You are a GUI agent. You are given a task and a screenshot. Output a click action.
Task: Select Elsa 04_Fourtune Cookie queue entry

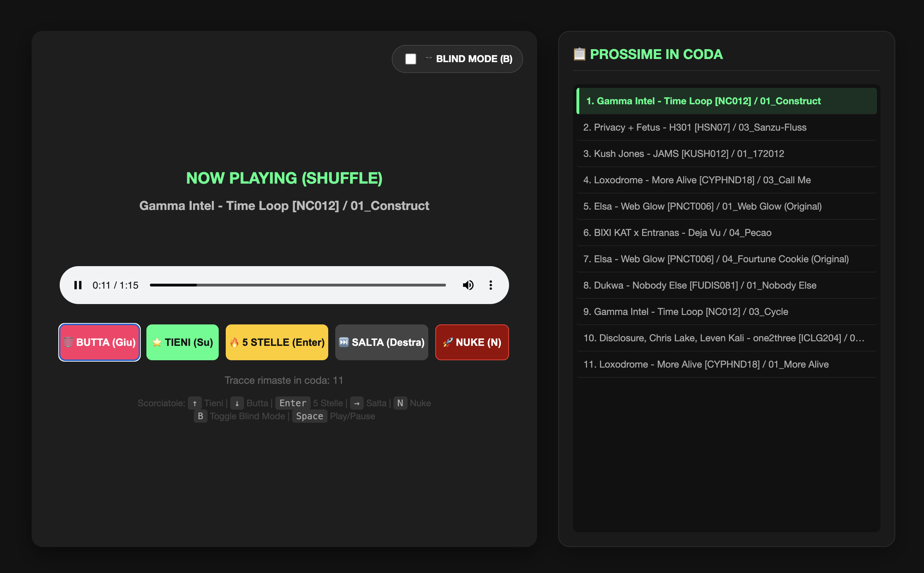pos(727,259)
